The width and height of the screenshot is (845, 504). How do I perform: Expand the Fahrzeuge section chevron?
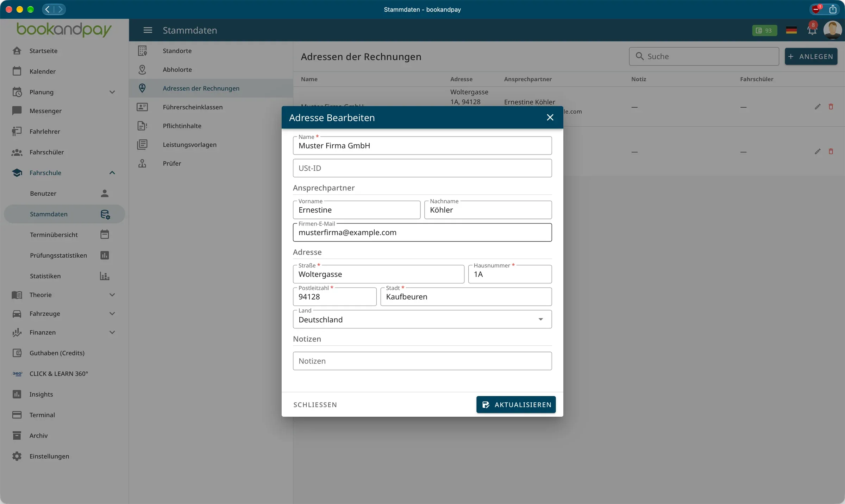coord(112,314)
